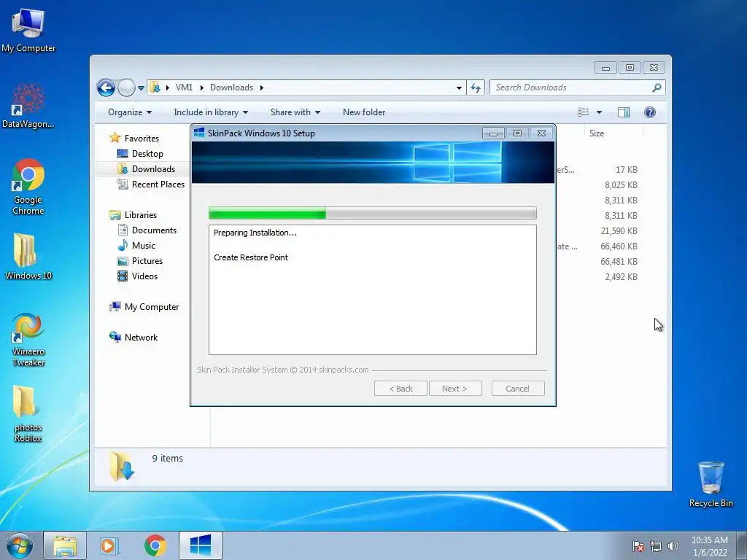The image size is (747, 560).
Task: Open File Explorer from taskbar
Action: tap(65, 545)
